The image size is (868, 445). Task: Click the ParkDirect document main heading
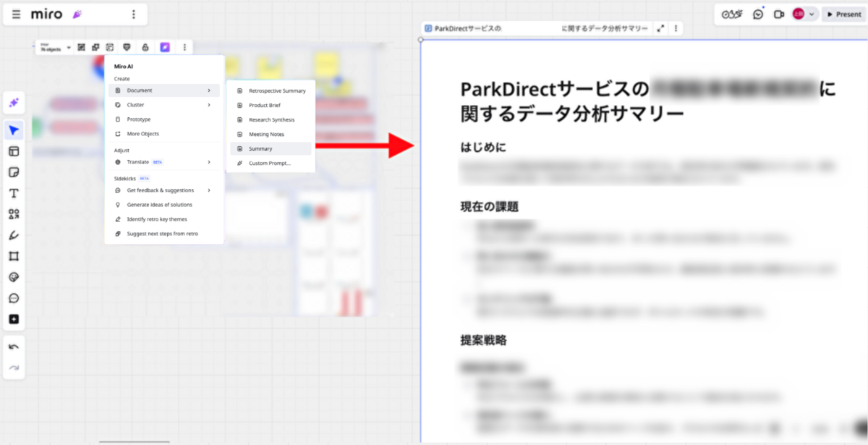pyautogui.click(x=649, y=101)
